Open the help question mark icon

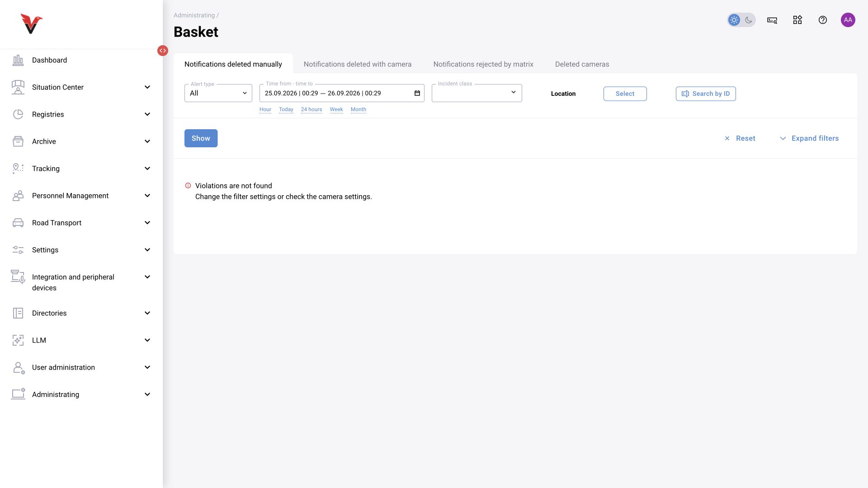823,20
